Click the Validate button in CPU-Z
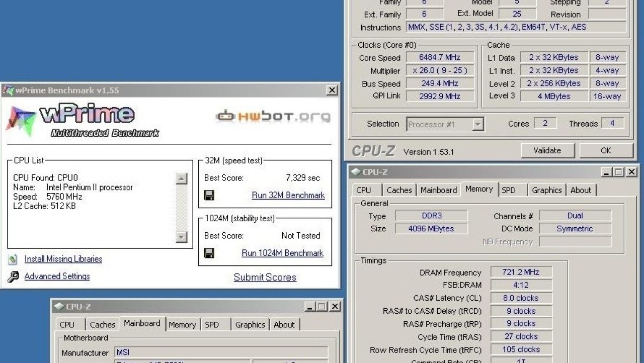 547,150
